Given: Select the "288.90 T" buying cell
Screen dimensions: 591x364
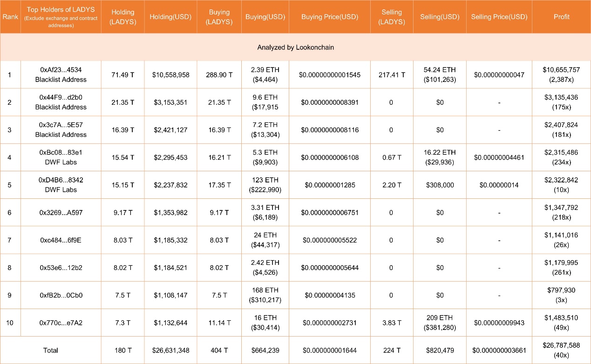Looking at the screenshot, I should [219, 74].
